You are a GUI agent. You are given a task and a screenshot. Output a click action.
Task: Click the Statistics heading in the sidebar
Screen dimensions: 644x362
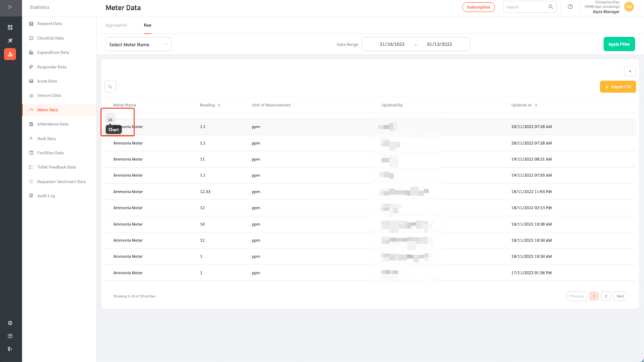tap(39, 8)
